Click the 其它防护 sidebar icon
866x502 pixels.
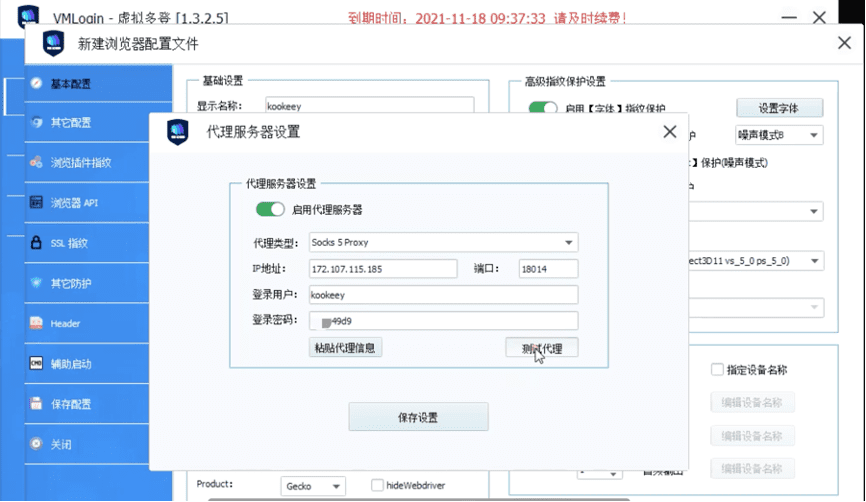(x=36, y=283)
